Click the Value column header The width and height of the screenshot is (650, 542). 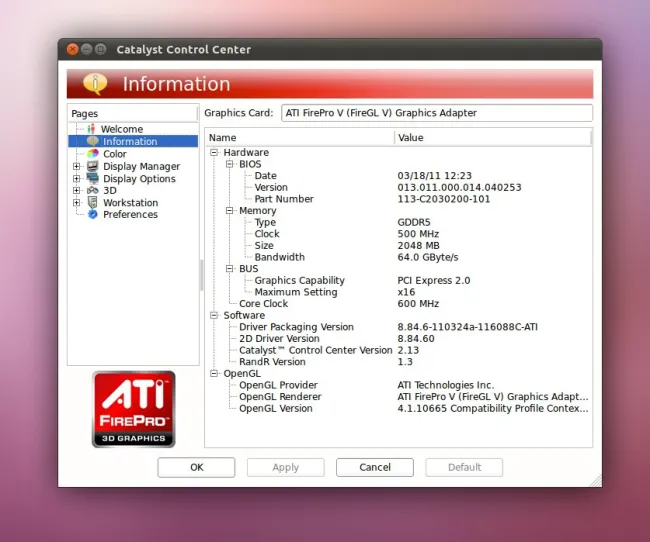coord(492,138)
